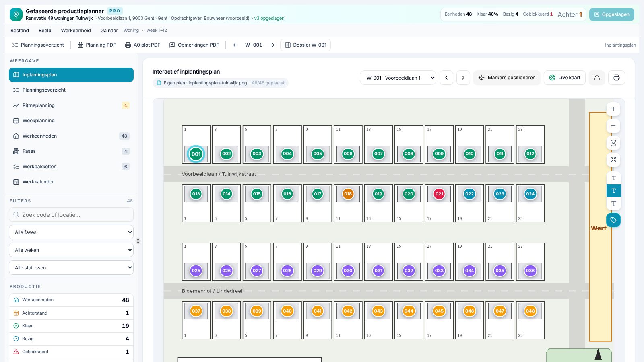Select blocked marker 021
644x362 pixels.
[x=439, y=194]
